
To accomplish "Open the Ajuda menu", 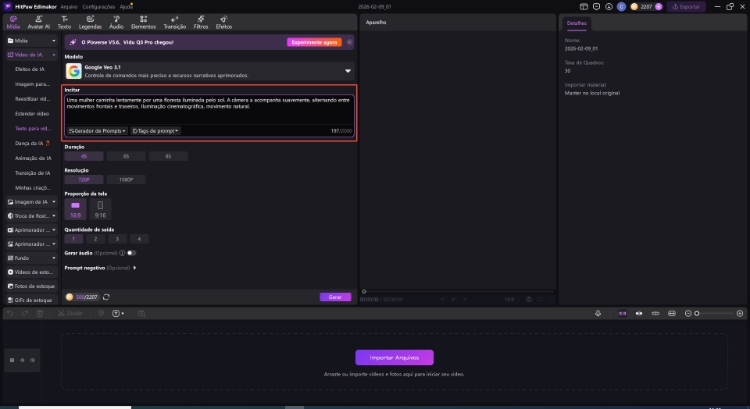I will click(126, 7).
